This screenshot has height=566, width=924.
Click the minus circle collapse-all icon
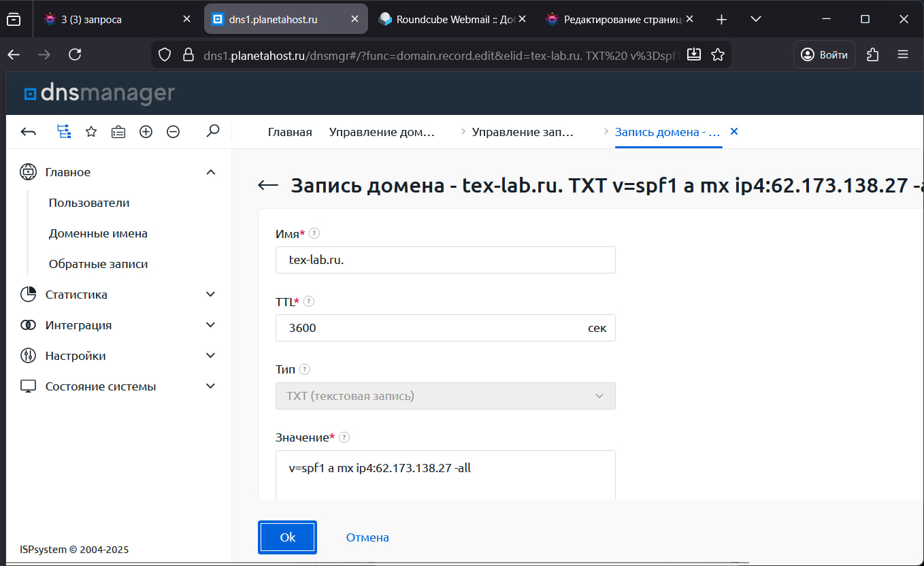[173, 132]
